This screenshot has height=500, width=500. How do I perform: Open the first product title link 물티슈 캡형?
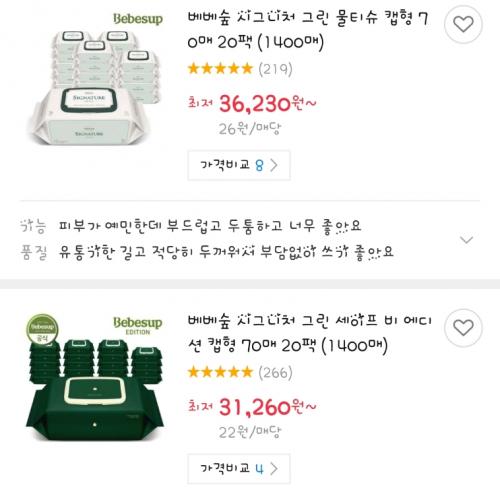[x=307, y=30]
